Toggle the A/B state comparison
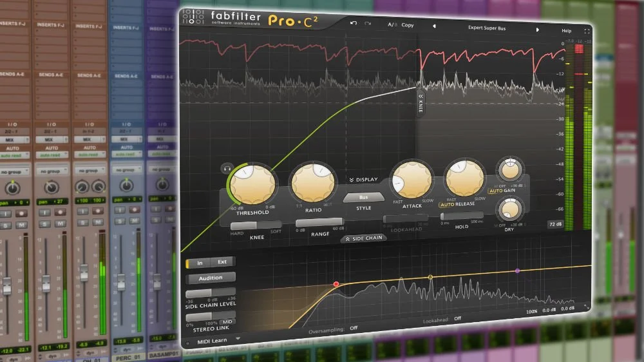Viewport: 644px width, 362px height. [392, 24]
